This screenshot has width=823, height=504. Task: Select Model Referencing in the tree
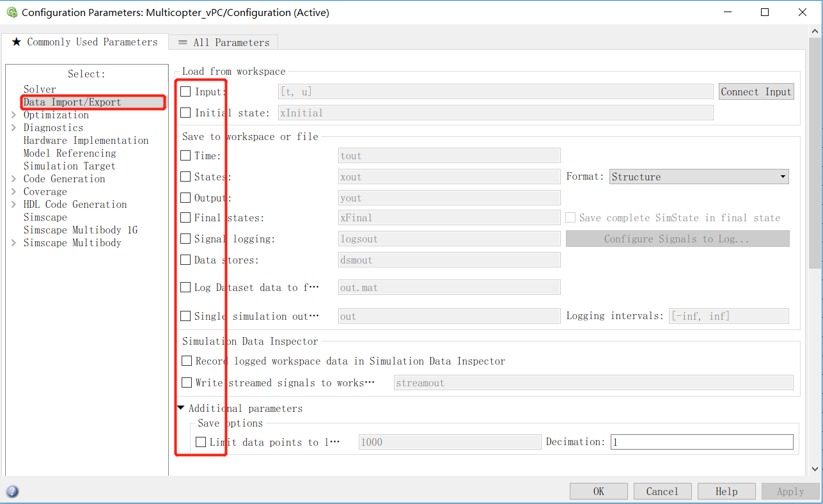pyautogui.click(x=70, y=154)
